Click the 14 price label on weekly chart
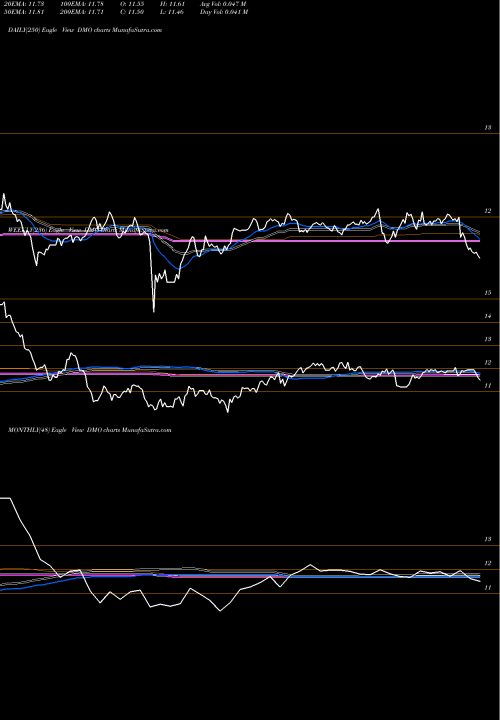 pos(488,316)
